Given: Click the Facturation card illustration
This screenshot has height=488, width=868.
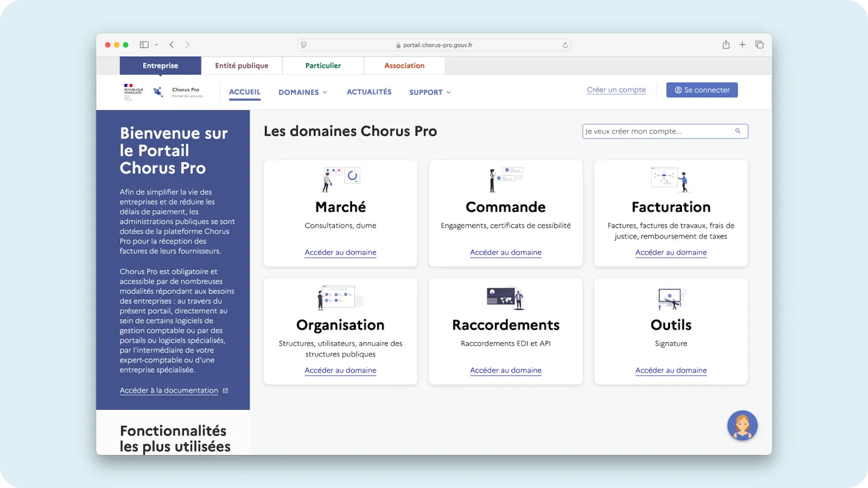Looking at the screenshot, I should pos(671,179).
